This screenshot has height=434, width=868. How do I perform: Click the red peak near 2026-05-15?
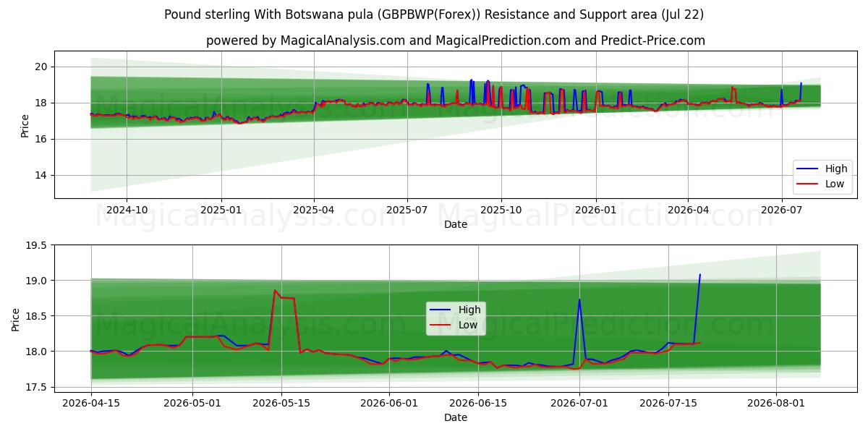(275, 290)
